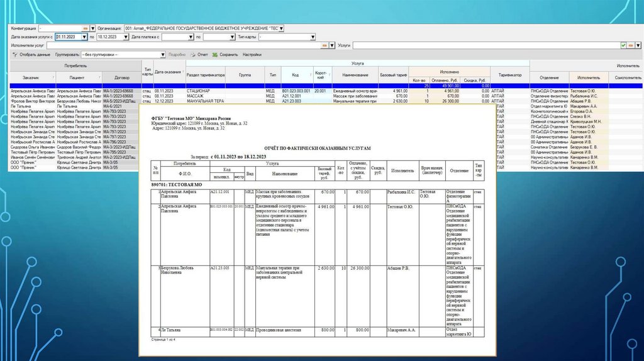This screenshot has height=361, width=644.
Task: Click the orange clear icon in 'Исполнители услуг' field
Action: coord(325,46)
